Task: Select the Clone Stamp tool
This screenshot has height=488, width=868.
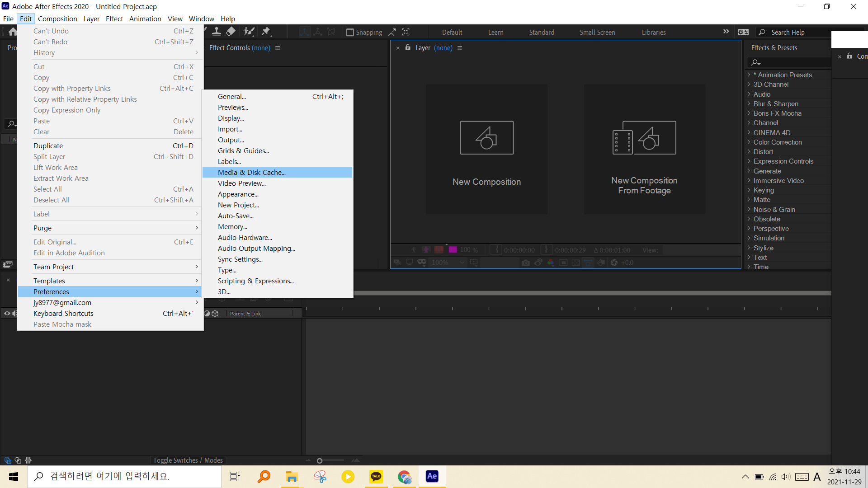Action: tap(217, 32)
